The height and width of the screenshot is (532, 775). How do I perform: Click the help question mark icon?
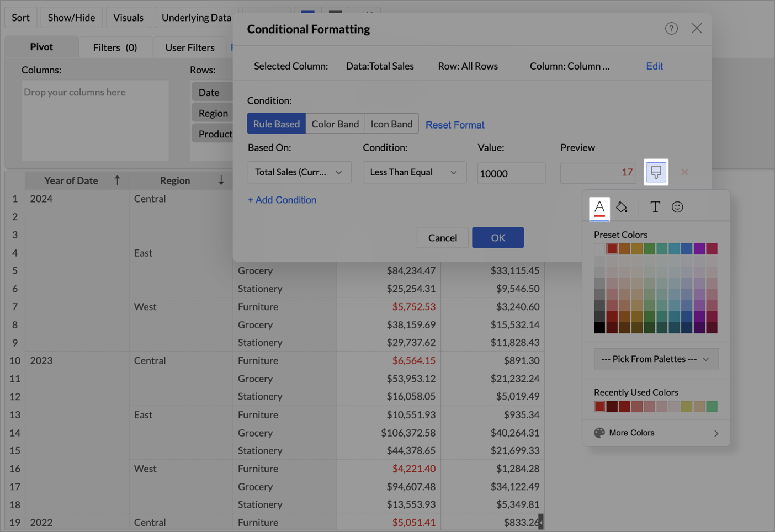(x=671, y=29)
